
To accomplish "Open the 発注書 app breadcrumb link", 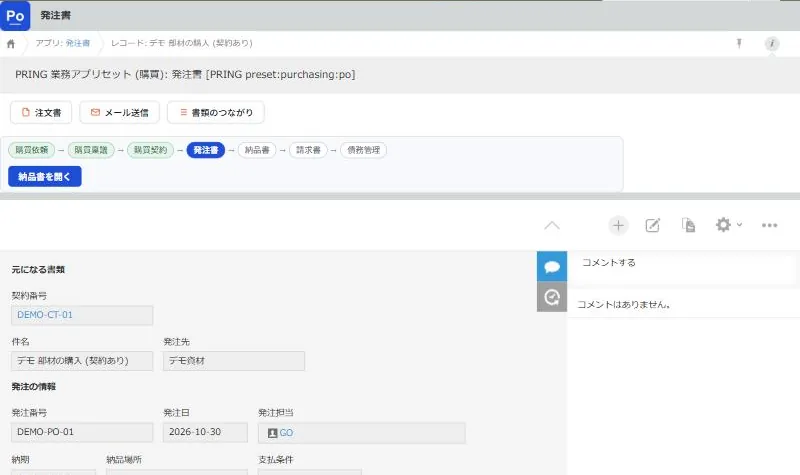I will (78, 43).
